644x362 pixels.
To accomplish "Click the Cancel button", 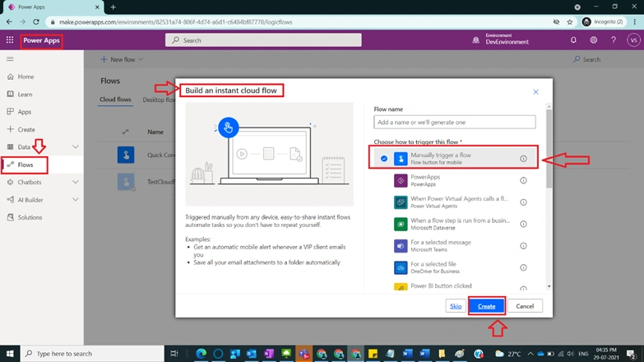I will click(x=525, y=306).
